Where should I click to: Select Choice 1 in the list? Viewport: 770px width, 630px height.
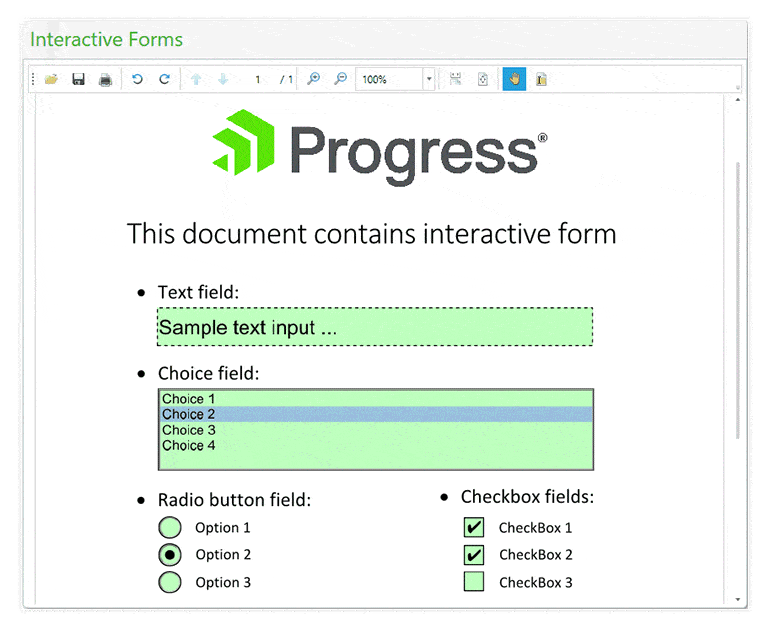(x=376, y=399)
